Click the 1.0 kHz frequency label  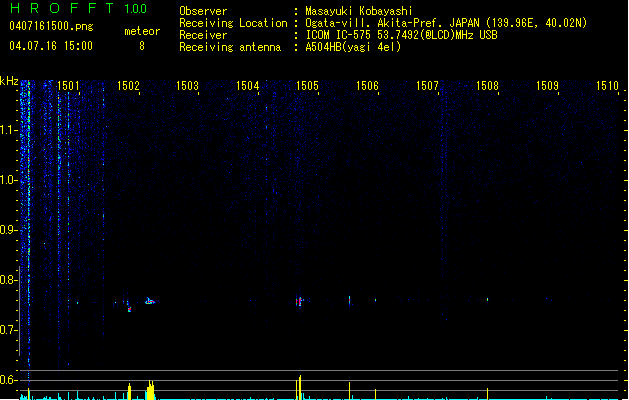coord(8,180)
